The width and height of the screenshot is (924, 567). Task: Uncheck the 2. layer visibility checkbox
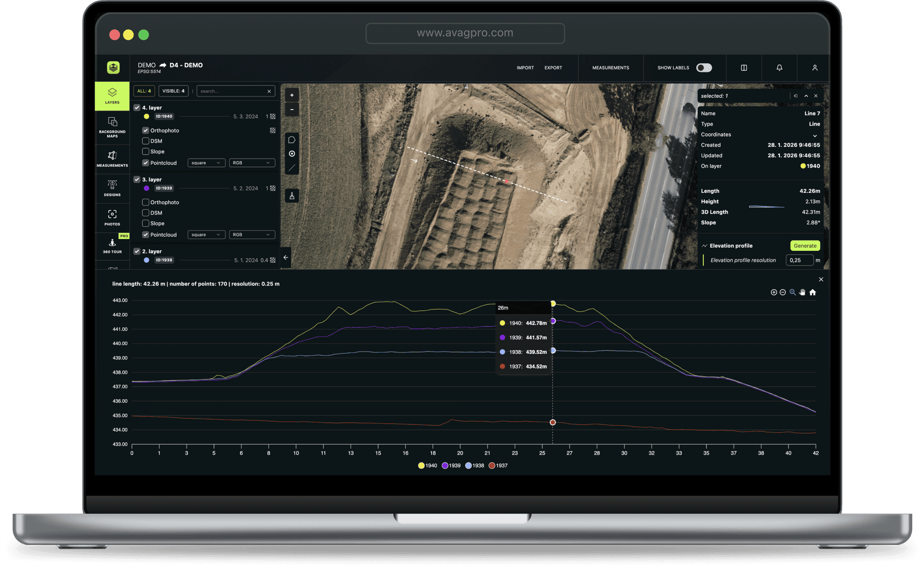137,251
